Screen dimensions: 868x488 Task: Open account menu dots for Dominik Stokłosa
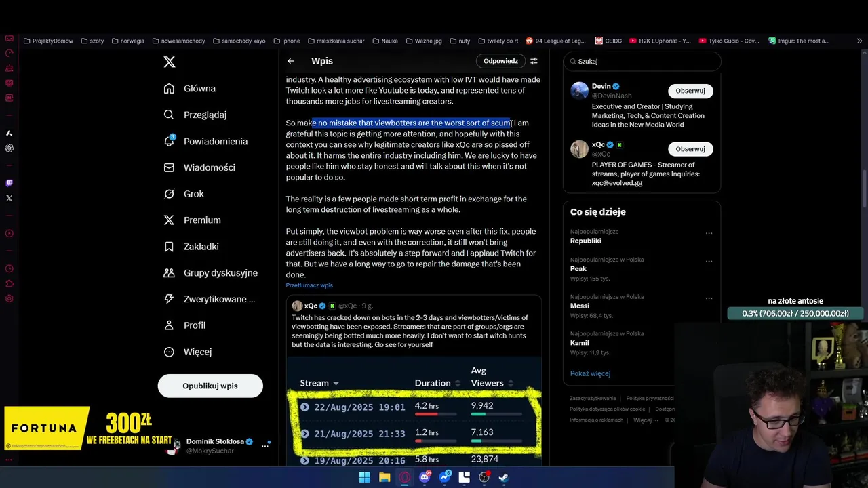point(265,445)
